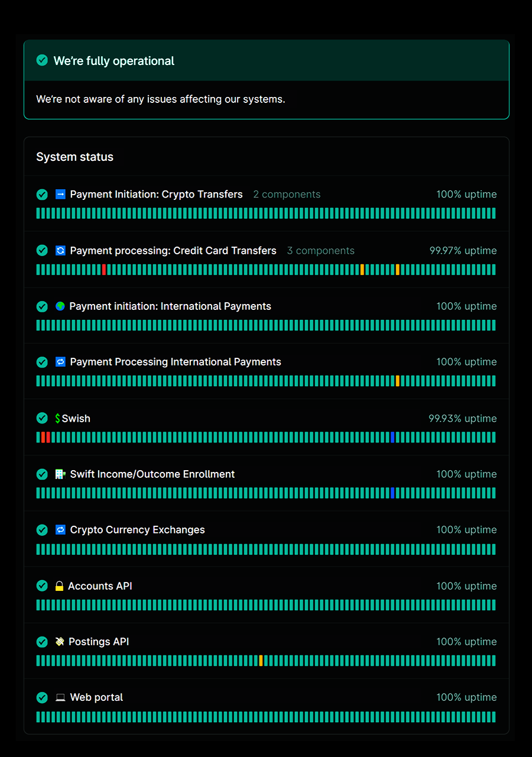Click the Web portal component name
Screen dimensions: 532x757
coord(96,697)
